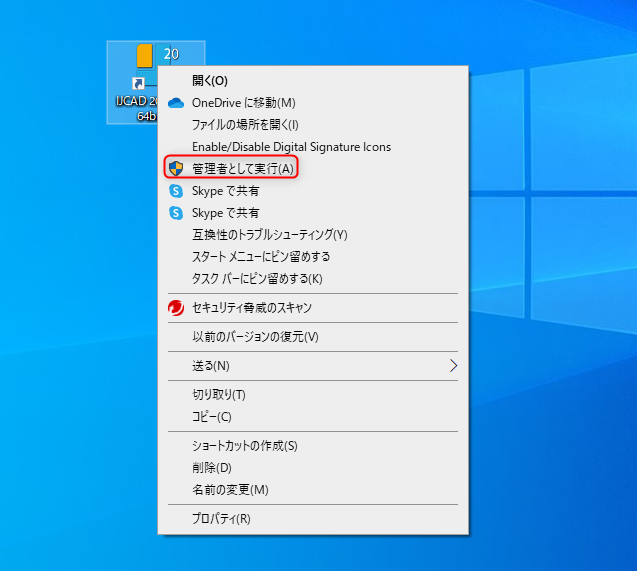Select 開く(O) from the context menu
The image size is (637, 571).
pyautogui.click(x=313, y=81)
